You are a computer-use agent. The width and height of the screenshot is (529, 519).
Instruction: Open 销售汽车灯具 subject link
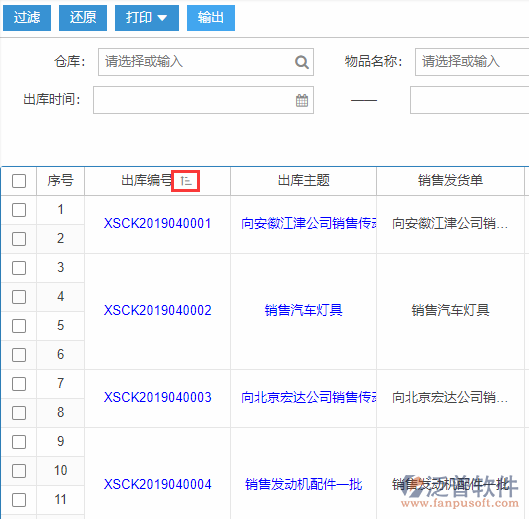click(304, 310)
